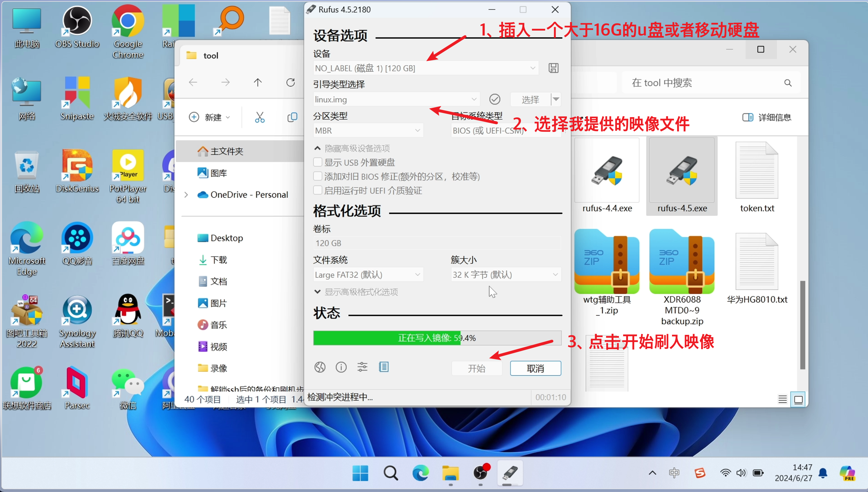Screen dimensions: 868x492
Task: Open 簇大小 32 K 字节 dropdown
Action: coord(506,274)
